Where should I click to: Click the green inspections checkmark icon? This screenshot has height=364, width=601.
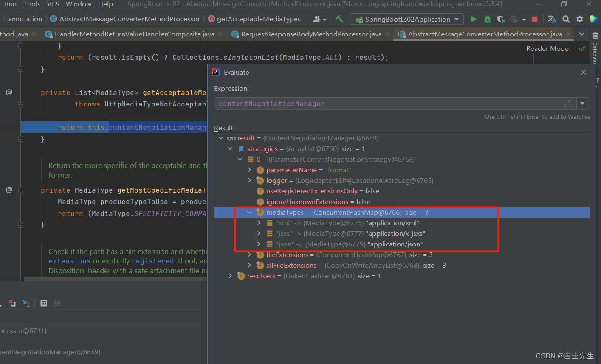582,49
